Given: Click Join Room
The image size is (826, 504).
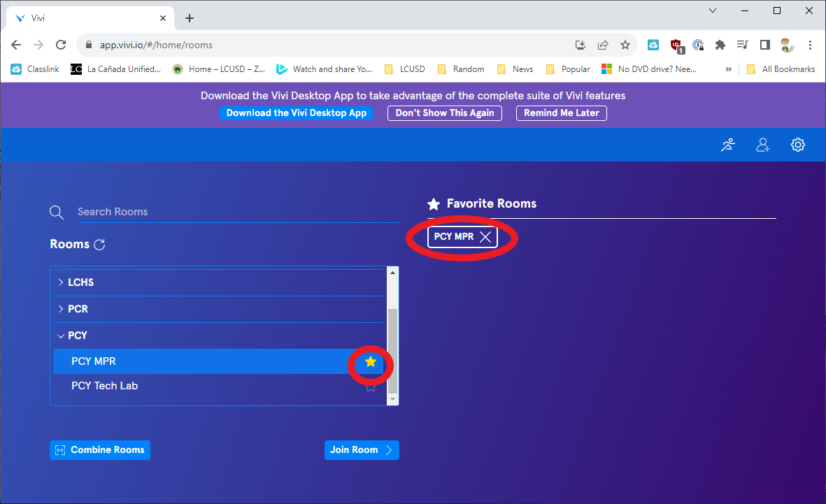Looking at the screenshot, I should [x=362, y=450].
